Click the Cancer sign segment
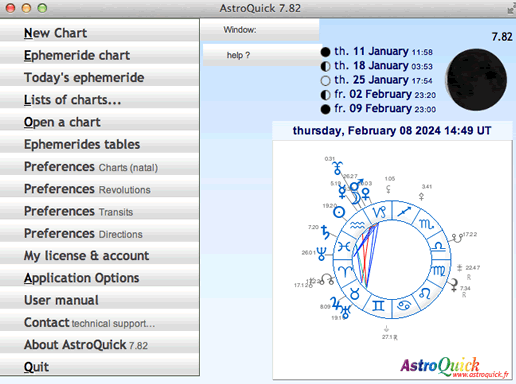 [404, 305]
